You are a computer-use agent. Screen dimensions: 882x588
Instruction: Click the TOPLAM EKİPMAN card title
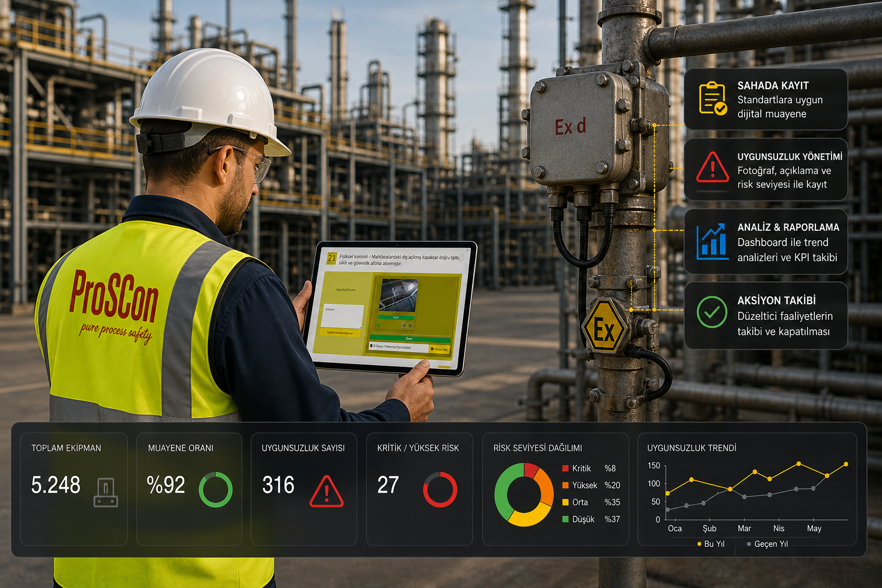pos(66,448)
